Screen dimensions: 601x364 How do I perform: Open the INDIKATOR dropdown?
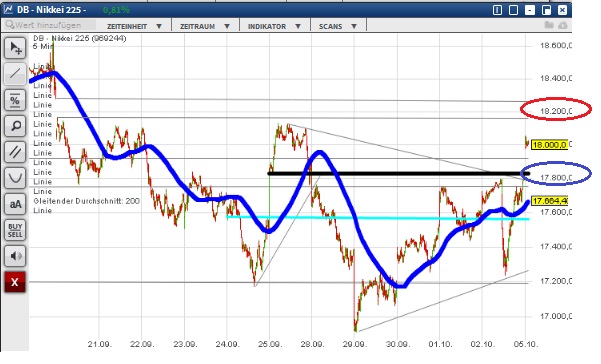[x=274, y=26]
